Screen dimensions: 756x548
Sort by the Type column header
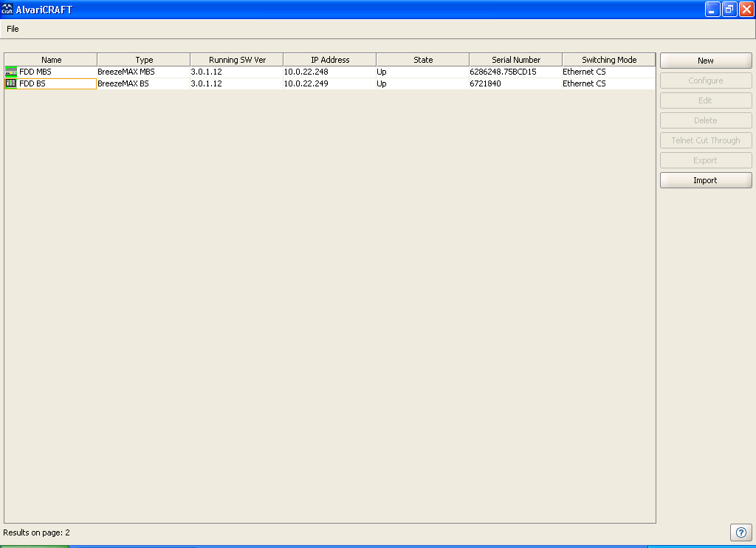coord(144,60)
